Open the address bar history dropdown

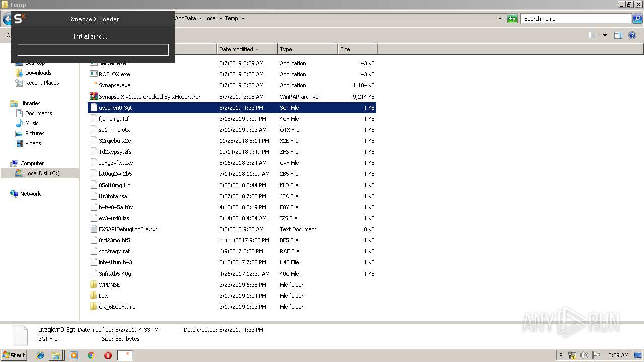500,19
